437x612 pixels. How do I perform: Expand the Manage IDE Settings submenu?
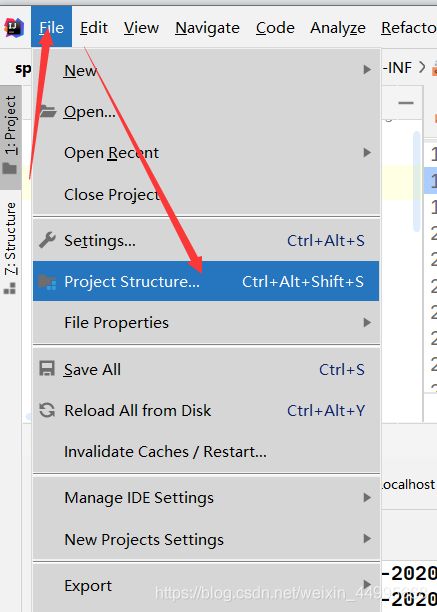click(206, 498)
